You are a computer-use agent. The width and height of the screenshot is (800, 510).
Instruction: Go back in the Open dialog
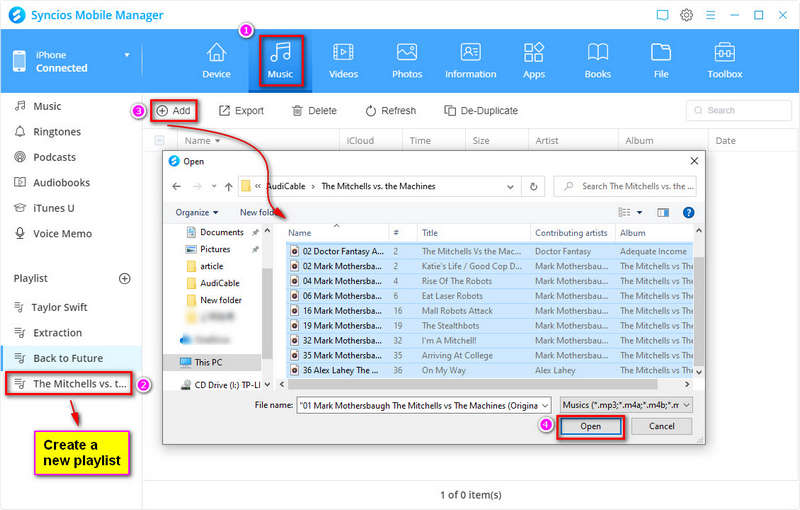[177, 187]
